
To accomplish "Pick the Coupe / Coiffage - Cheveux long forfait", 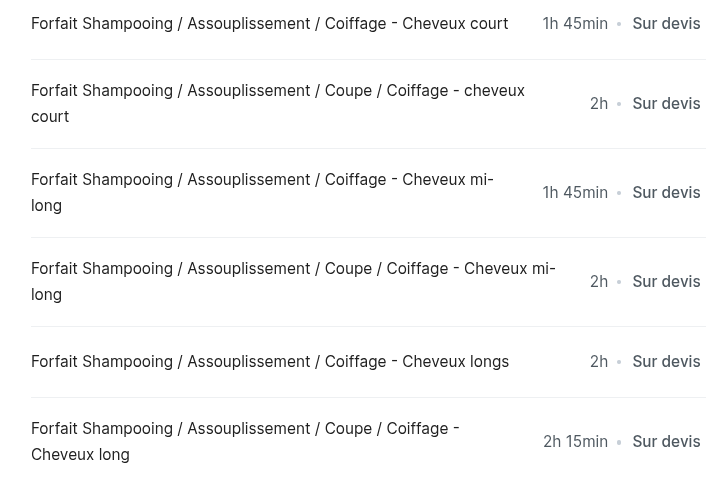I will click(245, 441).
